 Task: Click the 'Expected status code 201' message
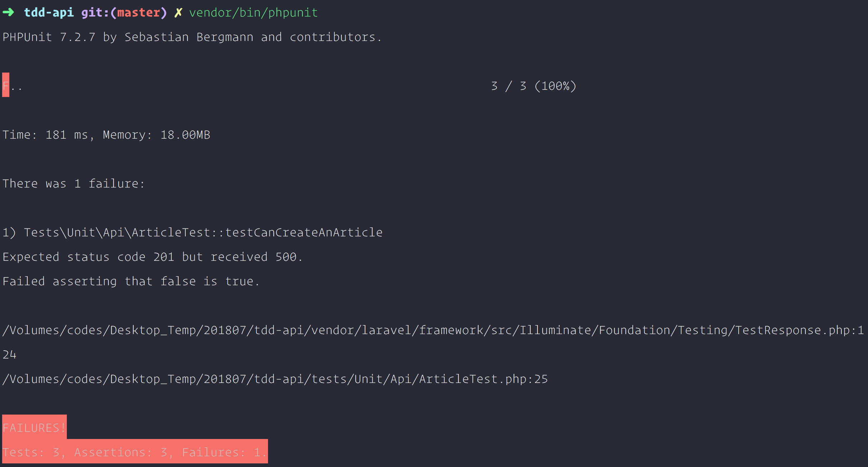[x=88, y=257]
